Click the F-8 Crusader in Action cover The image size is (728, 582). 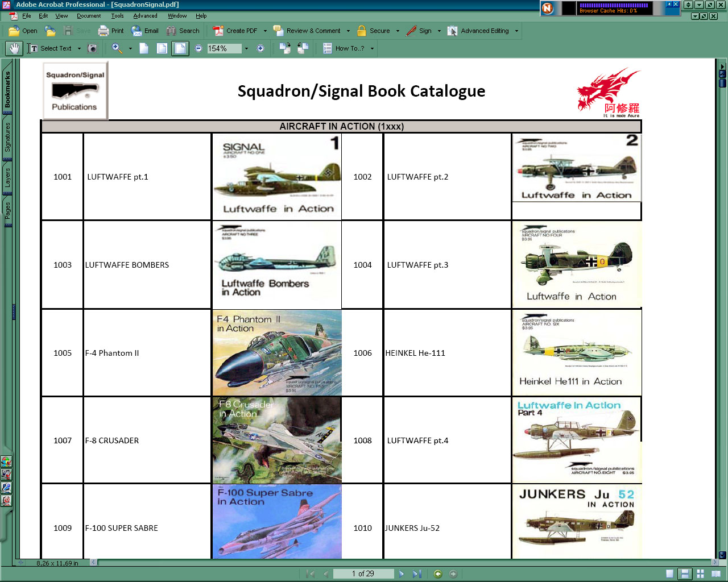277,440
